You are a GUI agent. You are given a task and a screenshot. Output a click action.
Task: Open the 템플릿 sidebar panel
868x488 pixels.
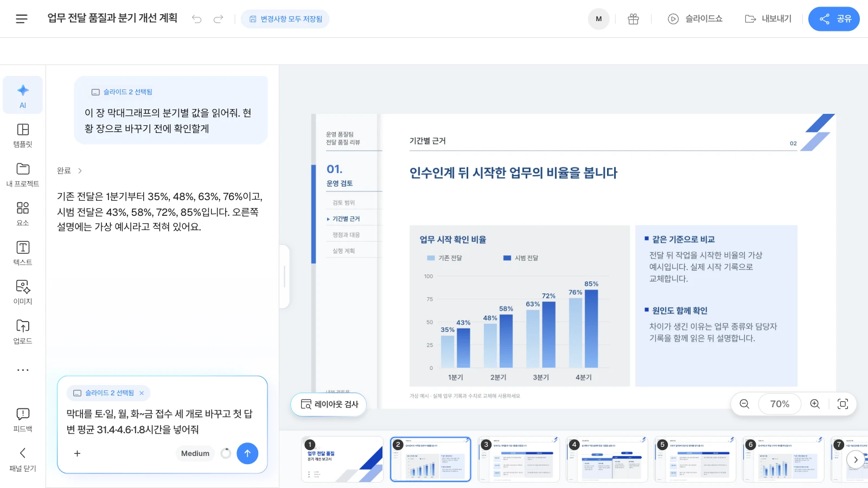click(x=23, y=135)
